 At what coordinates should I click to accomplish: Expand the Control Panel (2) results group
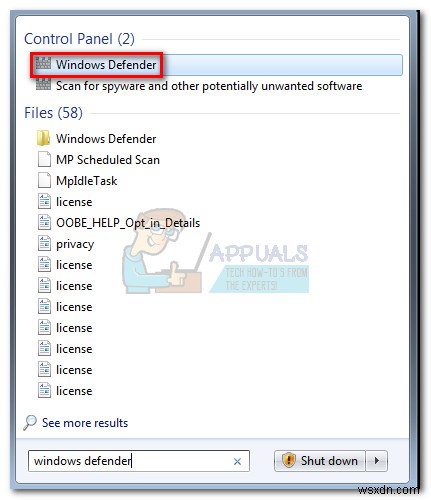tap(79, 39)
